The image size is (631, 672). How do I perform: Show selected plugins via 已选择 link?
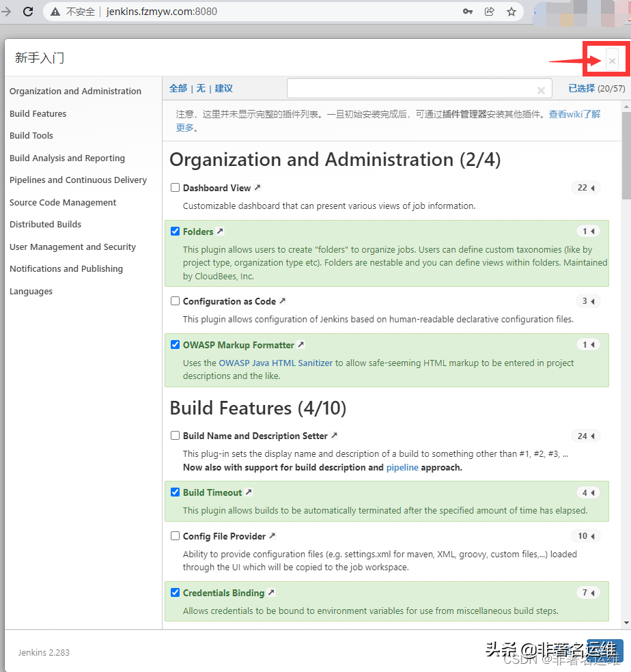point(582,88)
